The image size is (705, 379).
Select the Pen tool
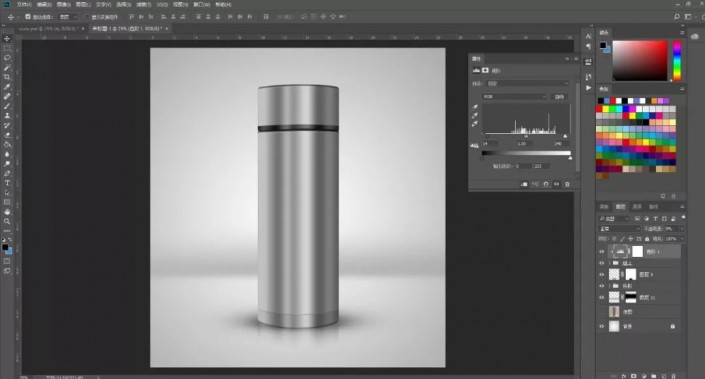pyautogui.click(x=7, y=173)
